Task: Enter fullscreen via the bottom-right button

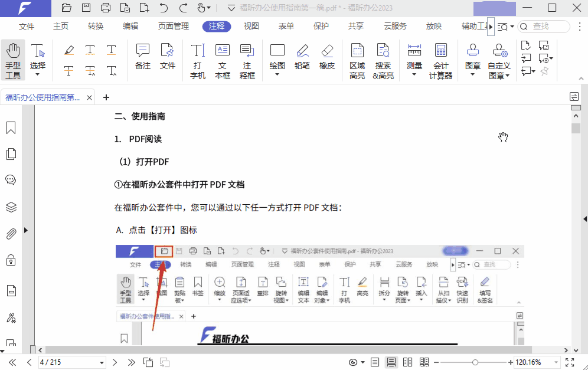Action: click(569, 362)
